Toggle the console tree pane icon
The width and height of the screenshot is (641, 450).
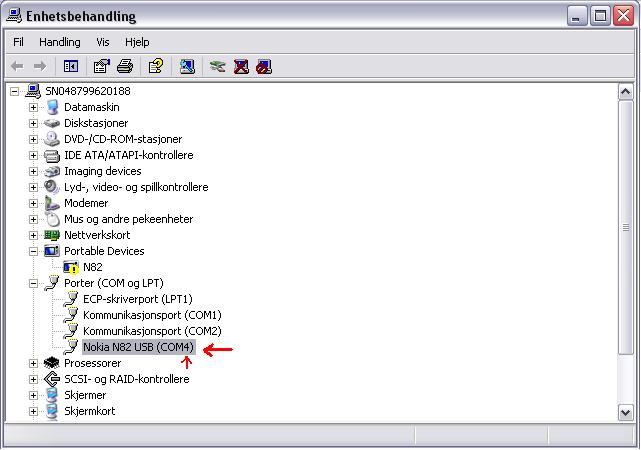[x=71, y=66]
